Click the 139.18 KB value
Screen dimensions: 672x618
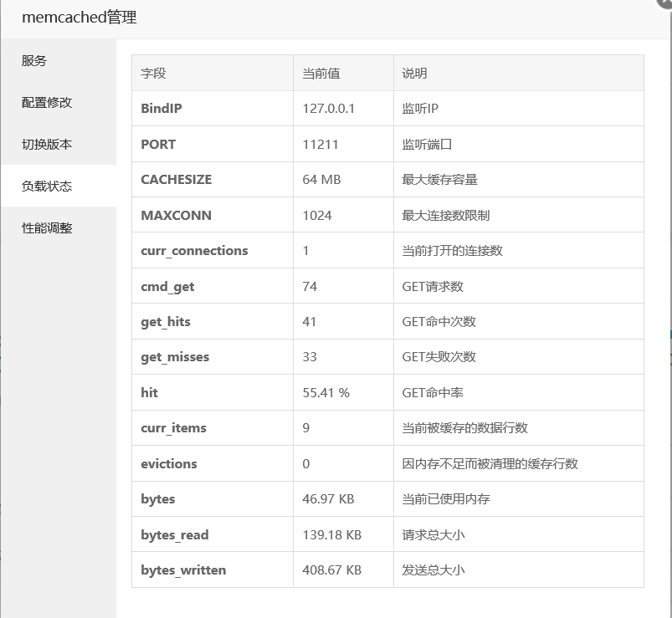click(x=332, y=535)
